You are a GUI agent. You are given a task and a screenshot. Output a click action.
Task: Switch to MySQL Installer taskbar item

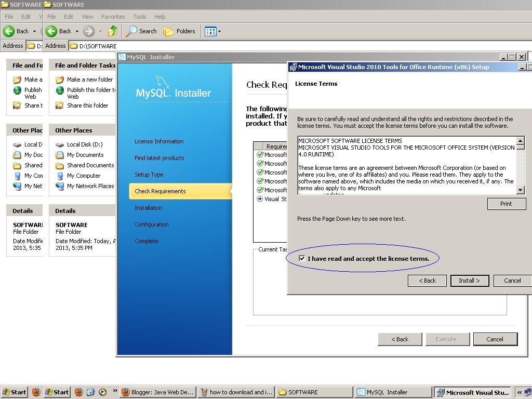[x=393, y=392]
